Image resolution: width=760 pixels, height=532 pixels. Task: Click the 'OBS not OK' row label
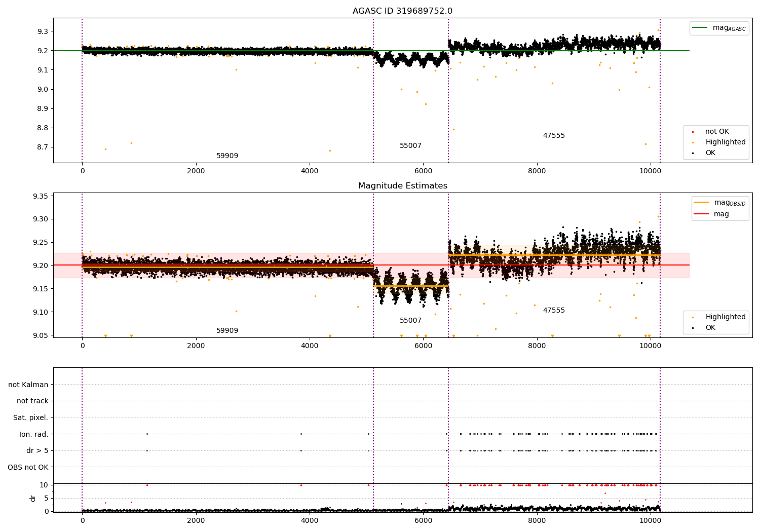pyautogui.click(x=28, y=468)
